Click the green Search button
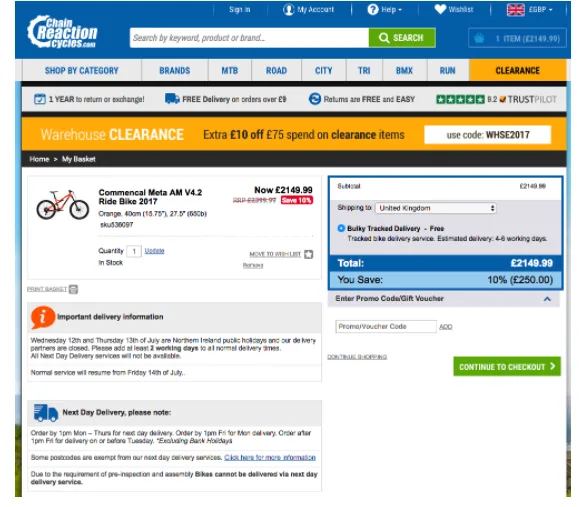The image size is (585, 507). 402,38
